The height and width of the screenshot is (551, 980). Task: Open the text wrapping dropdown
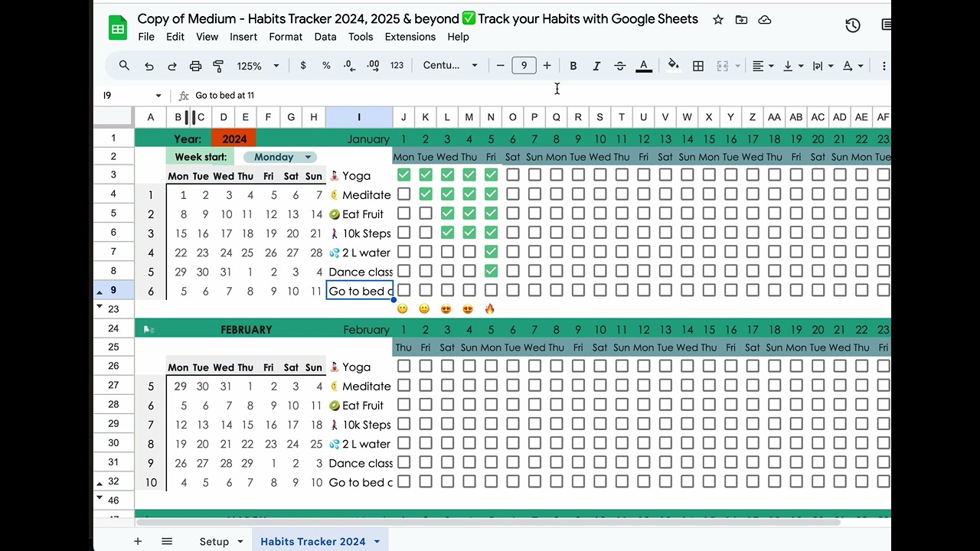point(822,67)
